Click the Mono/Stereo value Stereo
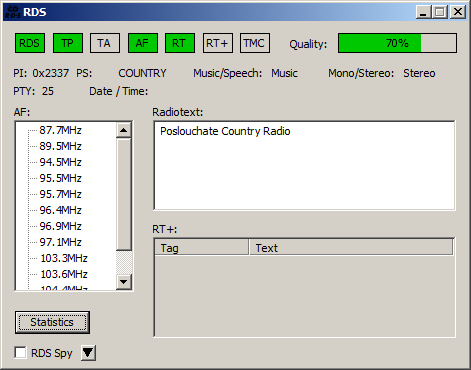 point(419,73)
